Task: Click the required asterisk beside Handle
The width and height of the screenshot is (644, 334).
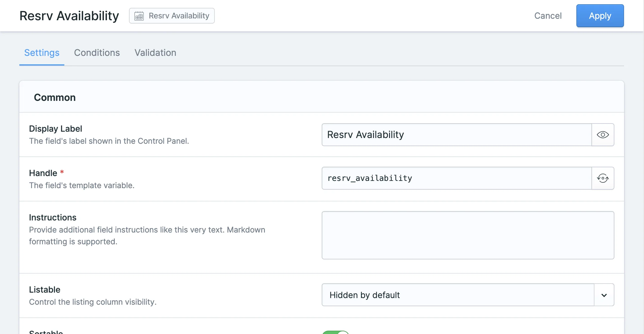Action: coord(62,172)
